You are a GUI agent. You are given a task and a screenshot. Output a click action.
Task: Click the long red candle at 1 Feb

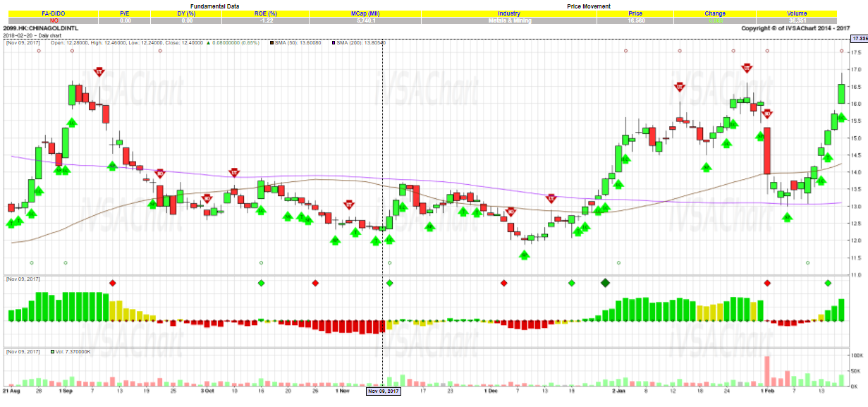click(767, 151)
